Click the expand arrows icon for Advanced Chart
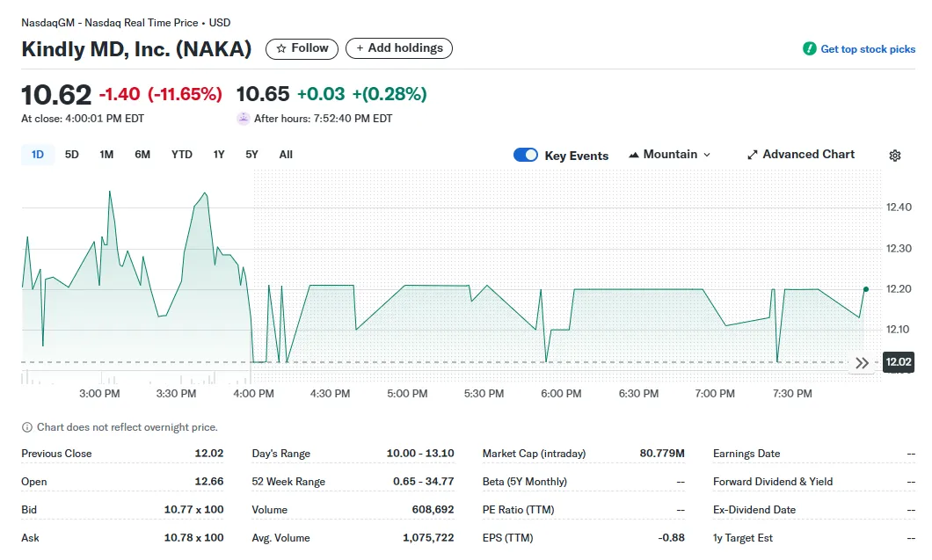The width and height of the screenshot is (932, 560). click(x=752, y=155)
